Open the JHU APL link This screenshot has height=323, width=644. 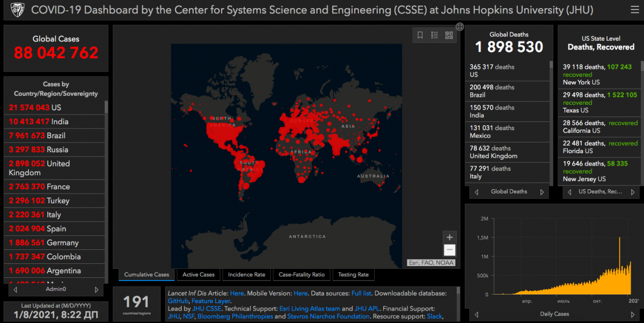(x=367, y=308)
